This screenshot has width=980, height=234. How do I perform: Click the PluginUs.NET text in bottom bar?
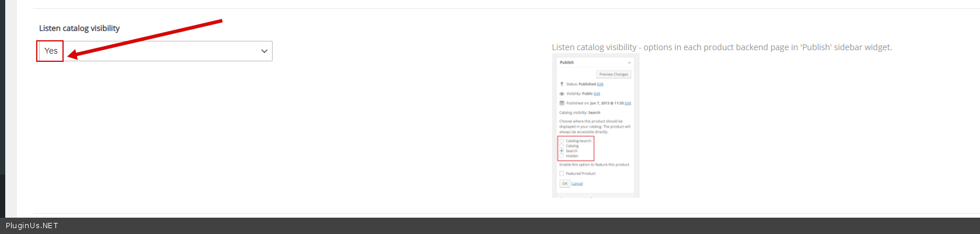tap(32, 226)
